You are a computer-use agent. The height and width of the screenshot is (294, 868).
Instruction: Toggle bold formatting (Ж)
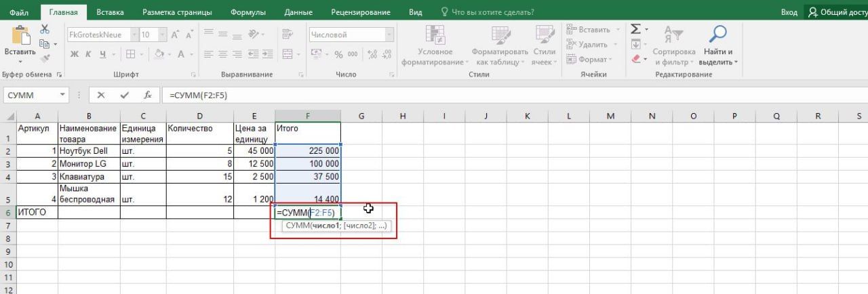[74, 54]
